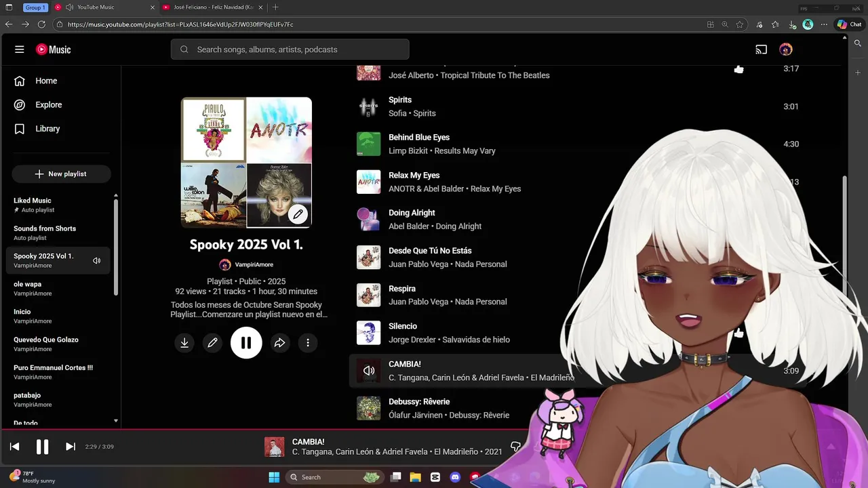The width and height of the screenshot is (868, 488).
Task: Edit playlist cover via pencil on thumbnail
Action: pyautogui.click(x=298, y=215)
